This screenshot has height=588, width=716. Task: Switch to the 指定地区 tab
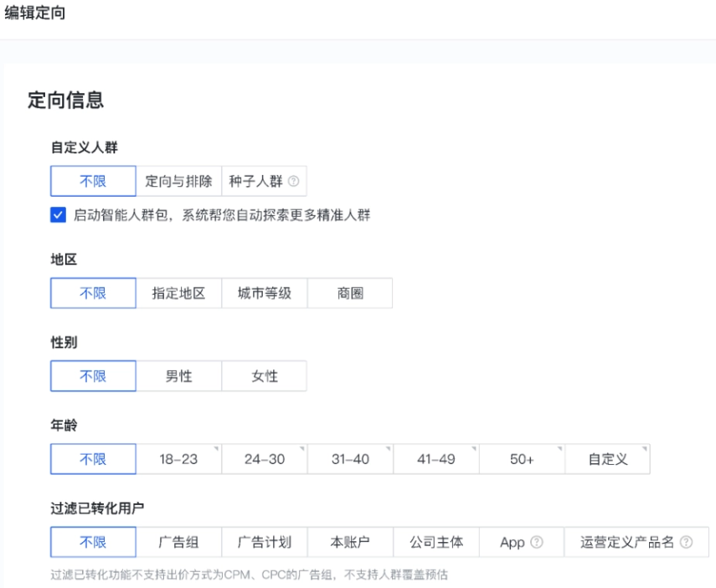tap(178, 292)
